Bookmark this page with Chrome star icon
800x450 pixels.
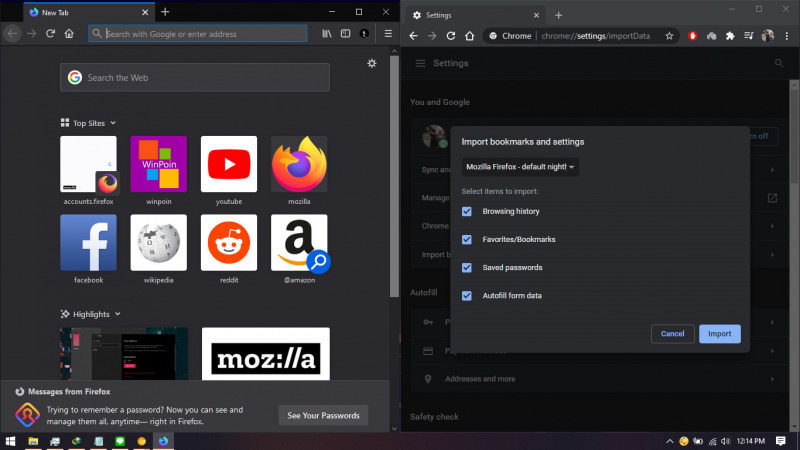(x=669, y=36)
